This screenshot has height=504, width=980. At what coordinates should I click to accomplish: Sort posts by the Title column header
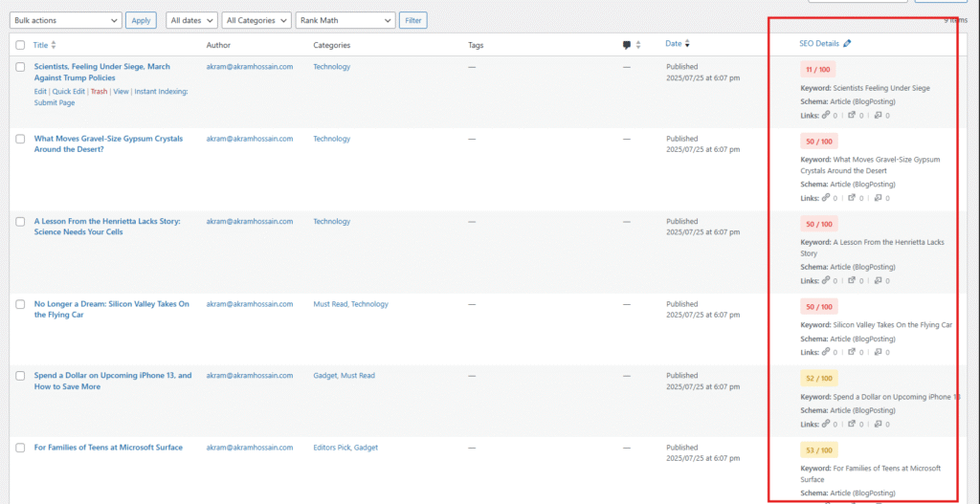coord(40,45)
